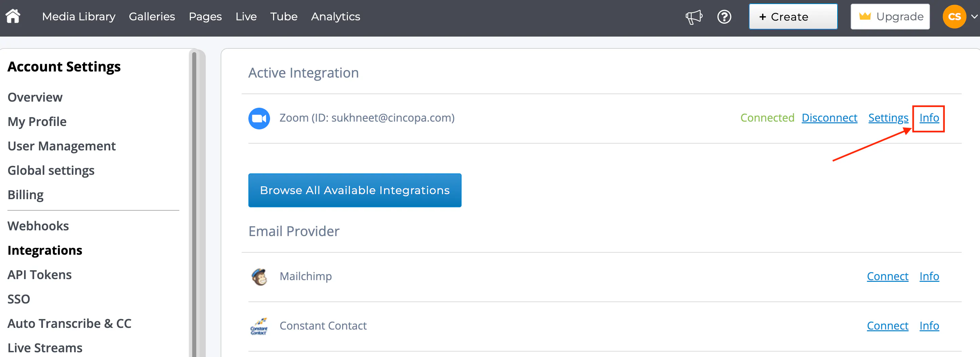Select Integrations in the sidebar
Image resolution: width=980 pixels, height=357 pixels.
(x=45, y=250)
